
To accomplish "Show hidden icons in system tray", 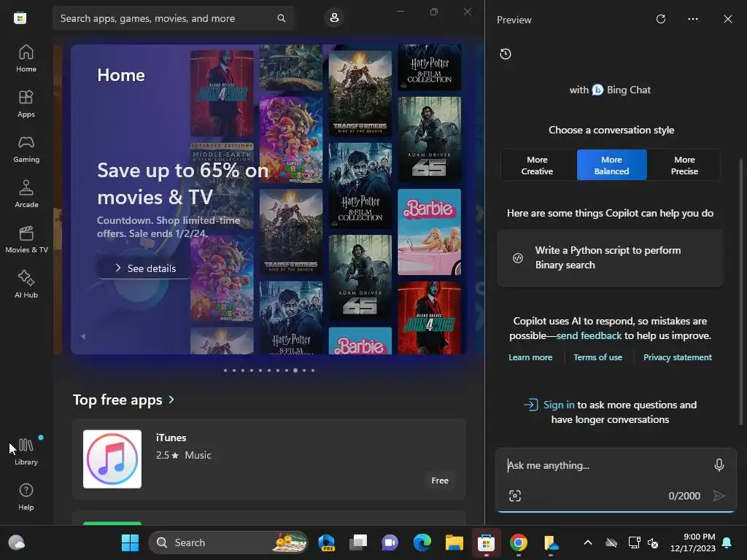I will pos(588,542).
